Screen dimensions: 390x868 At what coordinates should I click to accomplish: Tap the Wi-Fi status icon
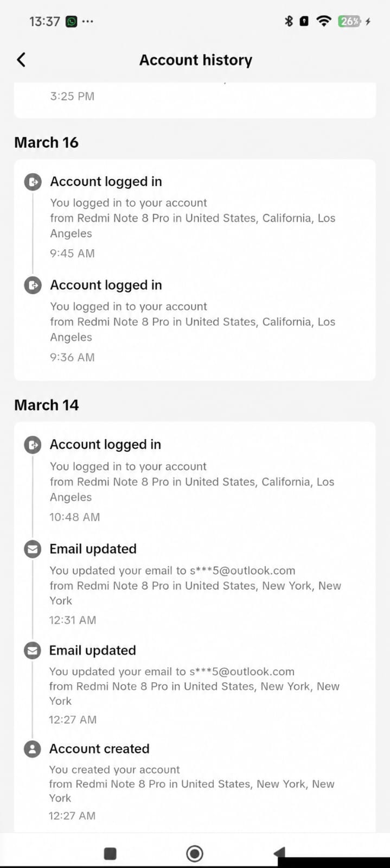pos(324,21)
